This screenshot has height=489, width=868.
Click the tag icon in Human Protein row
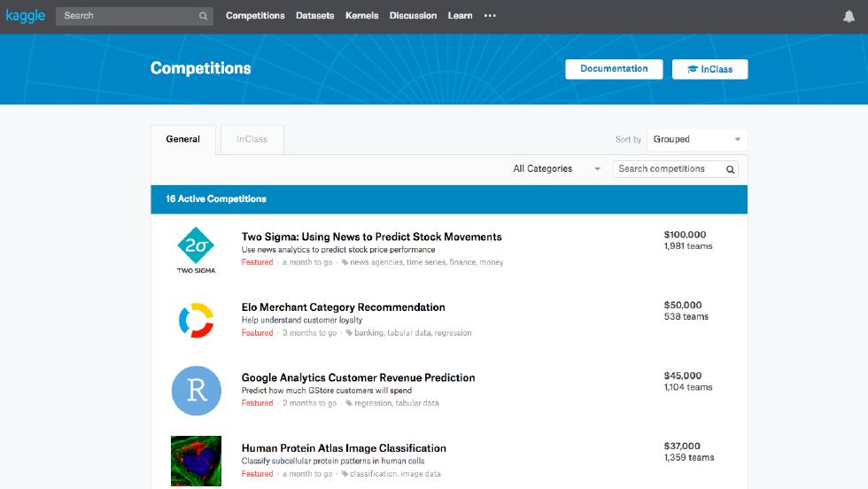click(x=345, y=473)
